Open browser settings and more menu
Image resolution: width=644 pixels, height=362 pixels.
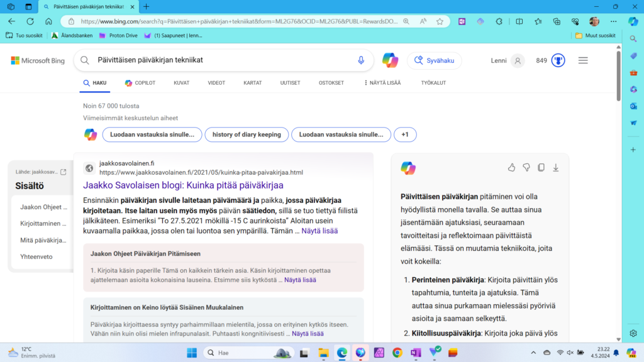click(x=614, y=21)
